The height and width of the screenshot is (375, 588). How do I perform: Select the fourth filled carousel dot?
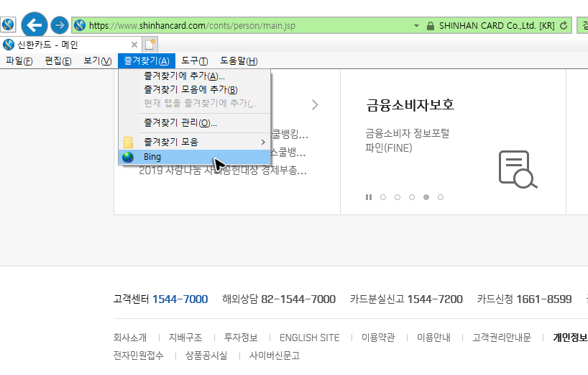(426, 197)
